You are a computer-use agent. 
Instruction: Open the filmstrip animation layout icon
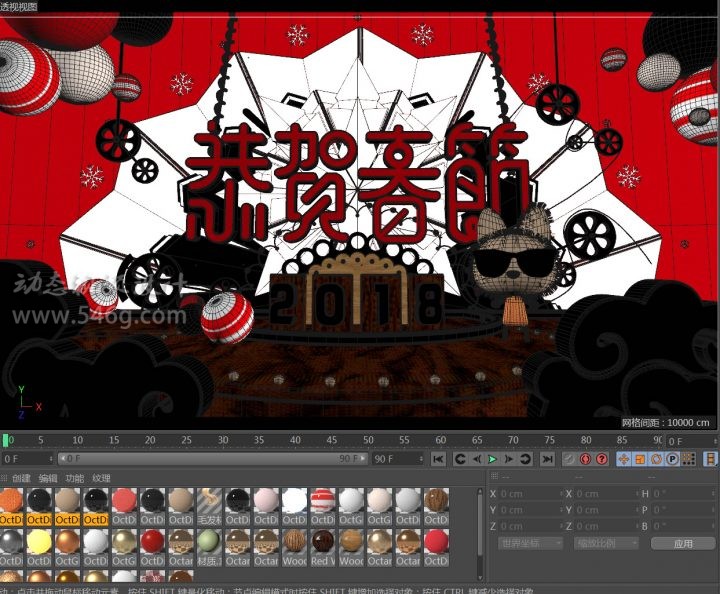pyautogui.click(x=711, y=459)
